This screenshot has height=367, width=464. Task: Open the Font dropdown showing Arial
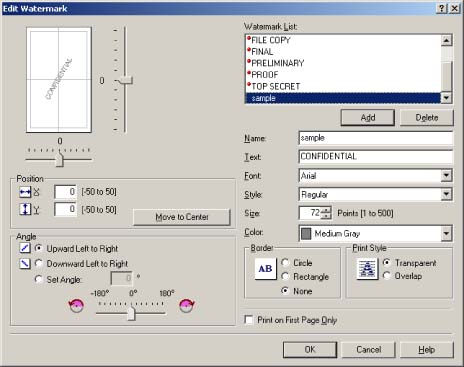coord(446,176)
